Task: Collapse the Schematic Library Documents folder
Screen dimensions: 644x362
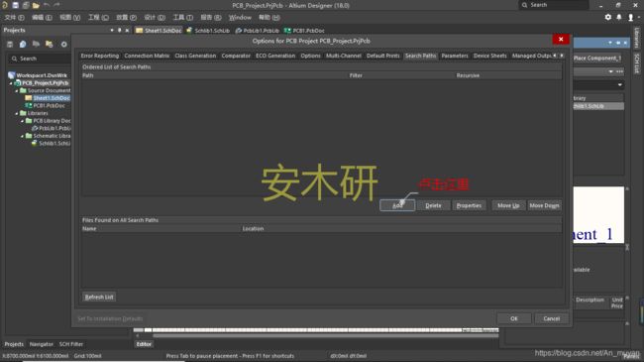Action: pos(23,136)
